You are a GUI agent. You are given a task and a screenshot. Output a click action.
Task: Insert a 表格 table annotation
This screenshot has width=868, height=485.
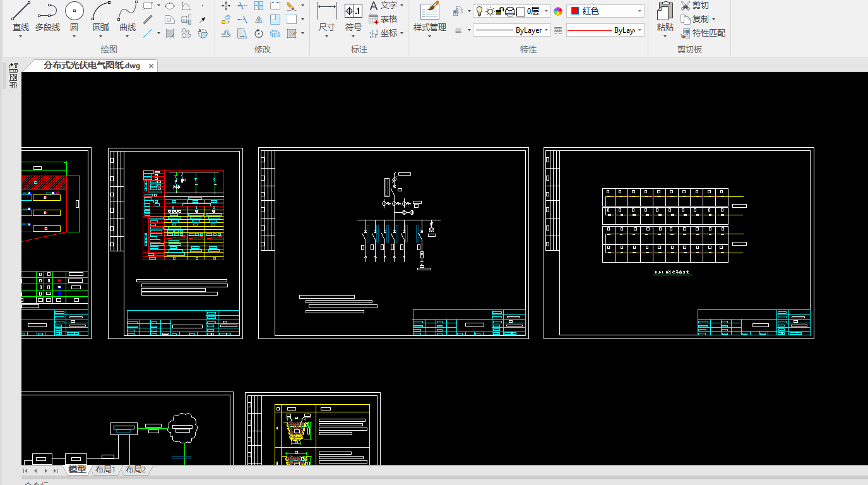pos(383,19)
